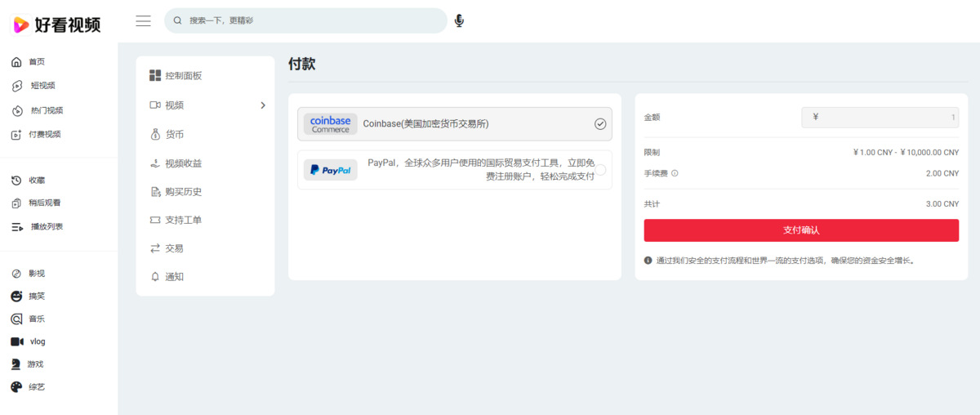This screenshot has width=980, height=415.
Task: Click the search box at top
Action: [306, 20]
